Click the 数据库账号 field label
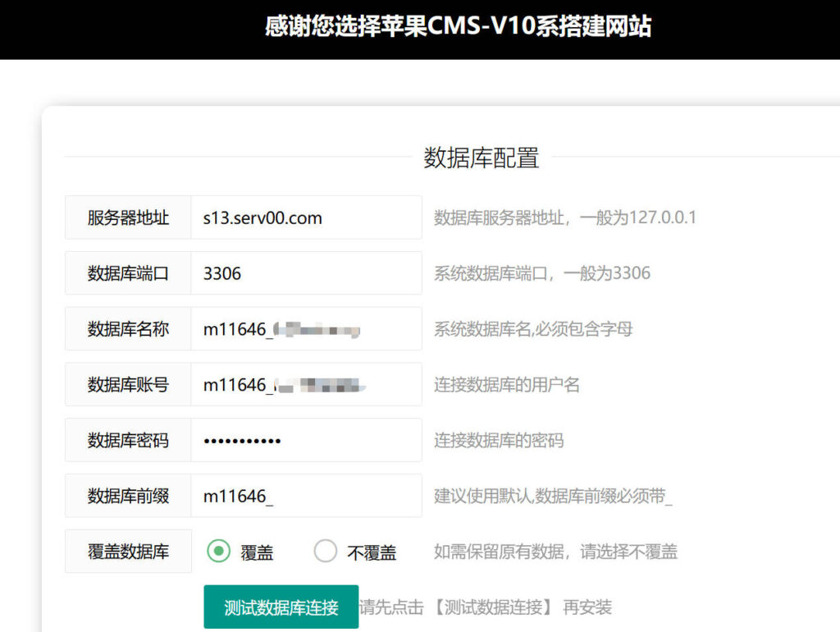The height and width of the screenshot is (632, 840). click(x=128, y=385)
